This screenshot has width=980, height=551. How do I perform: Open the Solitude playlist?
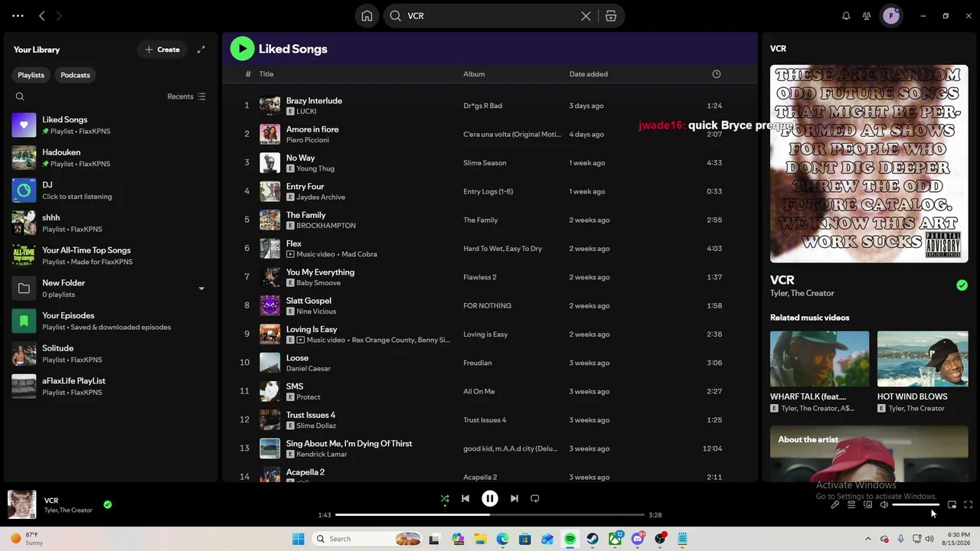pos(110,354)
